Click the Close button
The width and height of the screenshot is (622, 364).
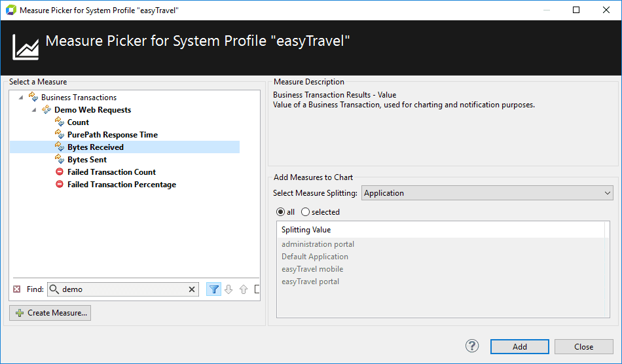click(583, 346)
